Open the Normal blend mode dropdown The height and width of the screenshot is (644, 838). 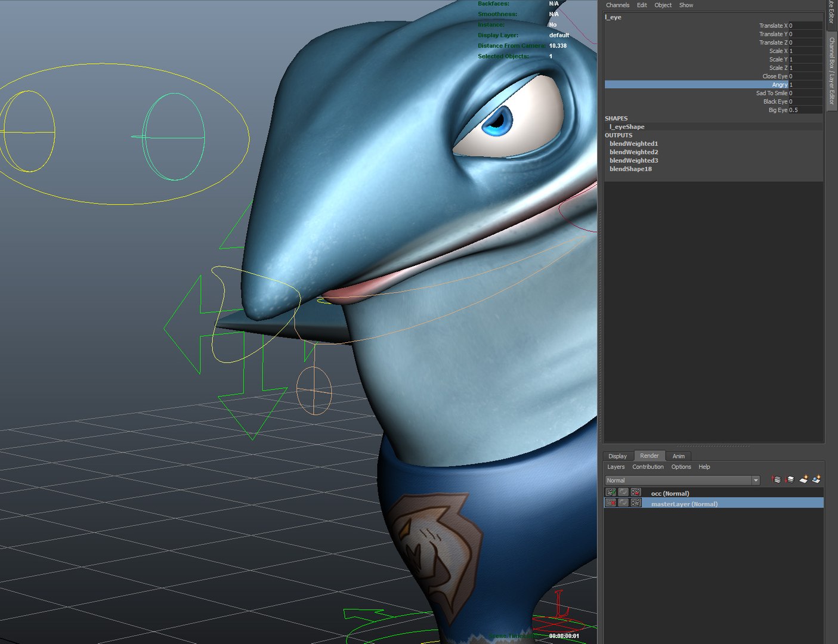[x=682, y=481]
